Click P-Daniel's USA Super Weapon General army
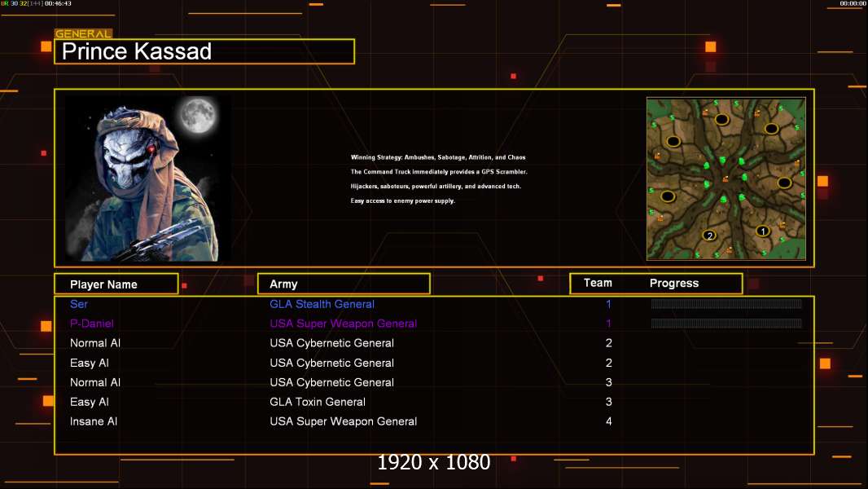Image resolution: width=868 pixels, height=489 pixels. pyautogui.click(x=344, y=324)
